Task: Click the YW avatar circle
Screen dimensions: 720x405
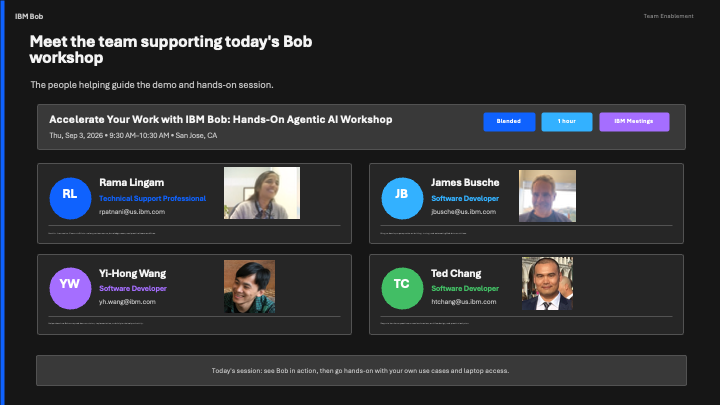Action: (x=70, y=288)
